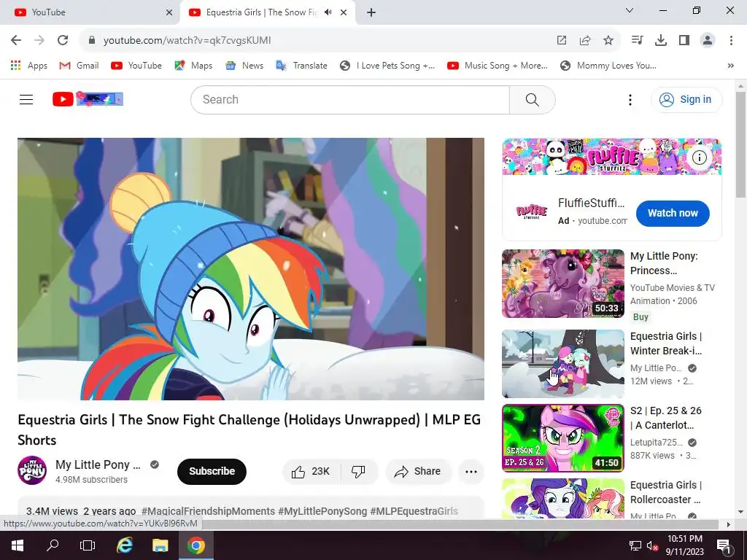
Task: Click the Sign in button
Action: [x=686, y=99]
